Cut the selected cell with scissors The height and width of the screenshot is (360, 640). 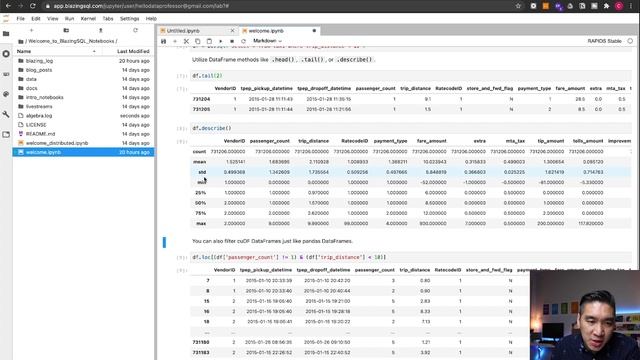click(x=186, y=41)
